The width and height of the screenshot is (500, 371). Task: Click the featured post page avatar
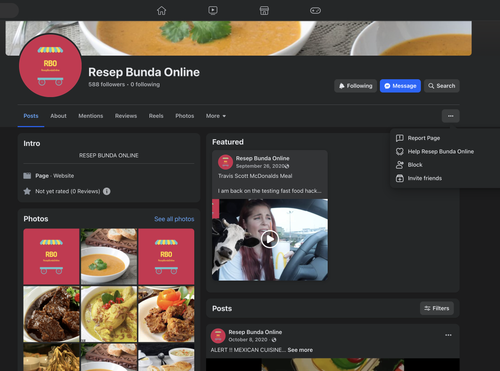[225, 162]
